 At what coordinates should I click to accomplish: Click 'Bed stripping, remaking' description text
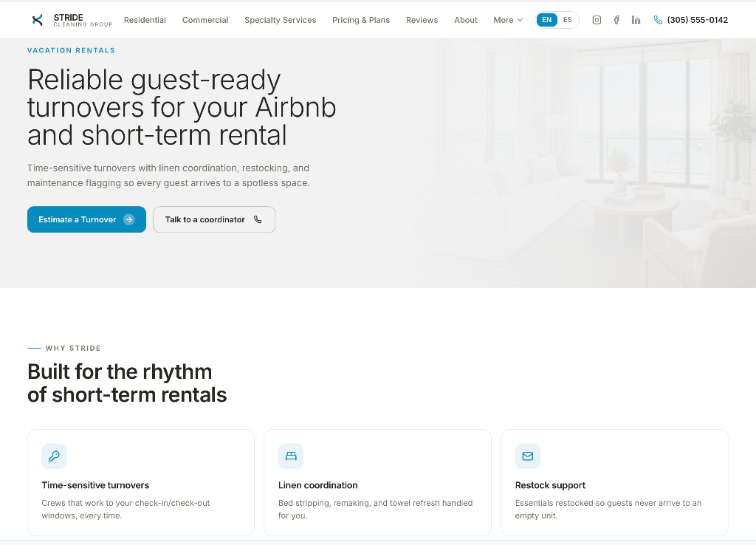click(x=375, y=510)
